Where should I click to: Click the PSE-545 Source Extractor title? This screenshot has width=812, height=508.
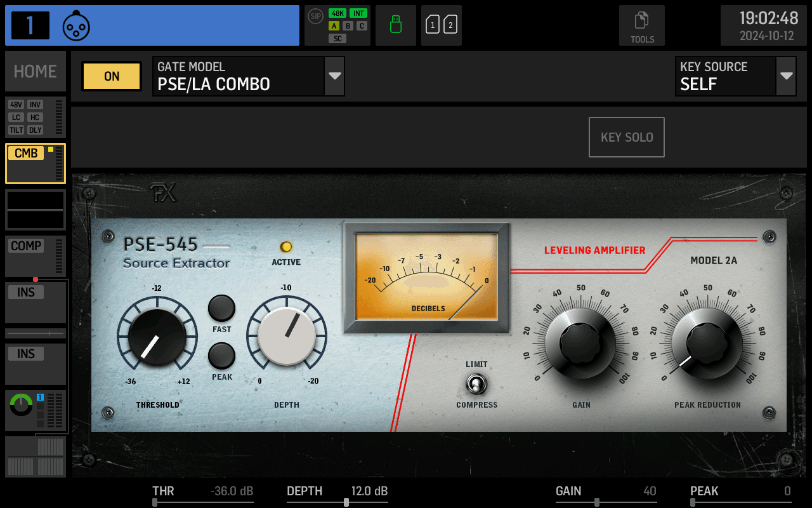(176, 253)
